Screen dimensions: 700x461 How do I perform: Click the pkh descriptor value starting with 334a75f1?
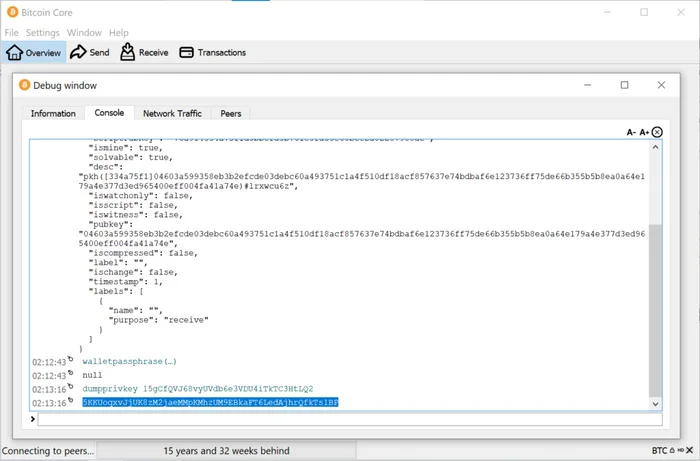pyautogui.click(x=362, y=181)
